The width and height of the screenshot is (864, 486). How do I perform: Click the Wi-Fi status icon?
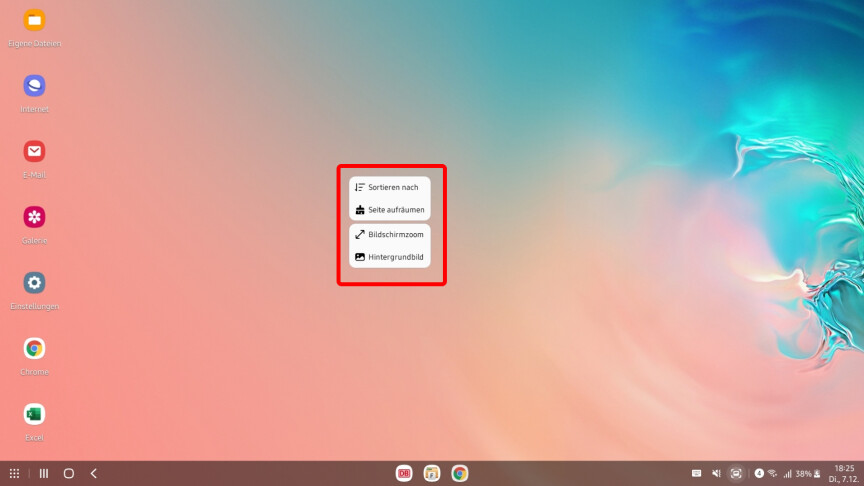773,473
